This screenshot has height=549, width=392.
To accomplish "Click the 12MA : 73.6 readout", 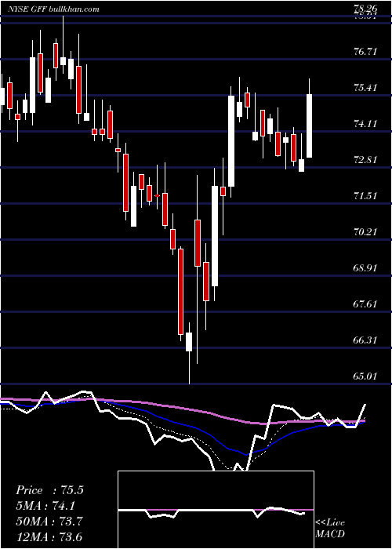I will point(49,536).
